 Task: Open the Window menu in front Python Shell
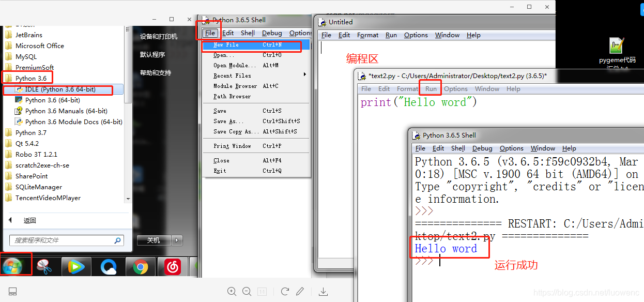tap(543, 148)
